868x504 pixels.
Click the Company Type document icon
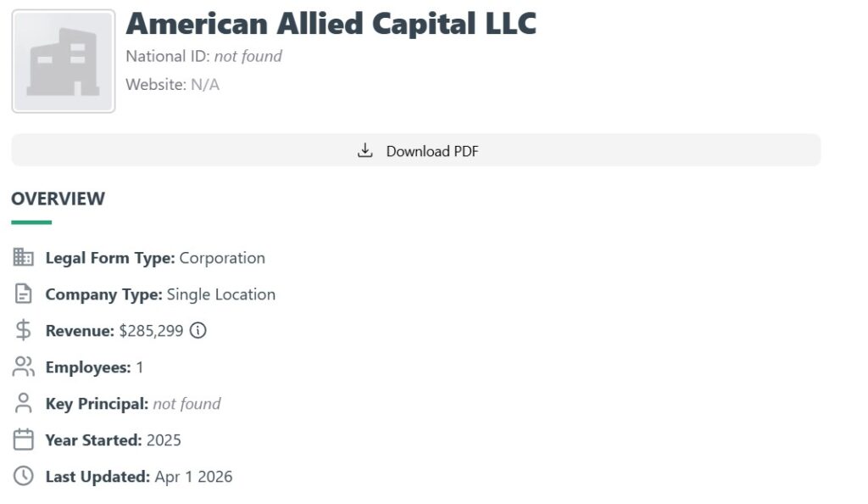point(24,294)
